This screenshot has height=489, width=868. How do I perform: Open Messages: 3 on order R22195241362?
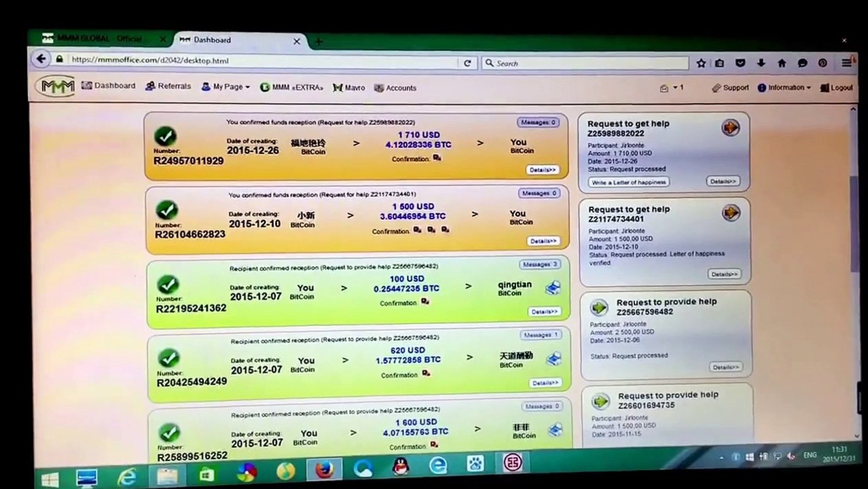tap(541, 264)
